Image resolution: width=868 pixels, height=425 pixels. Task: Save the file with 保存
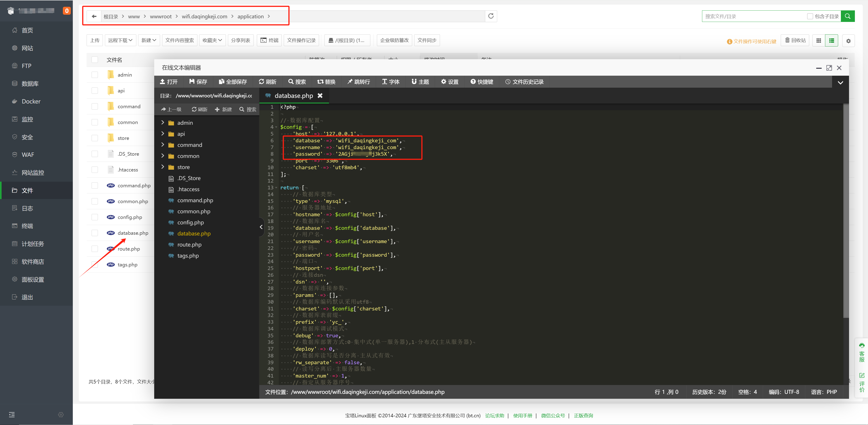(x=198, y=82)
